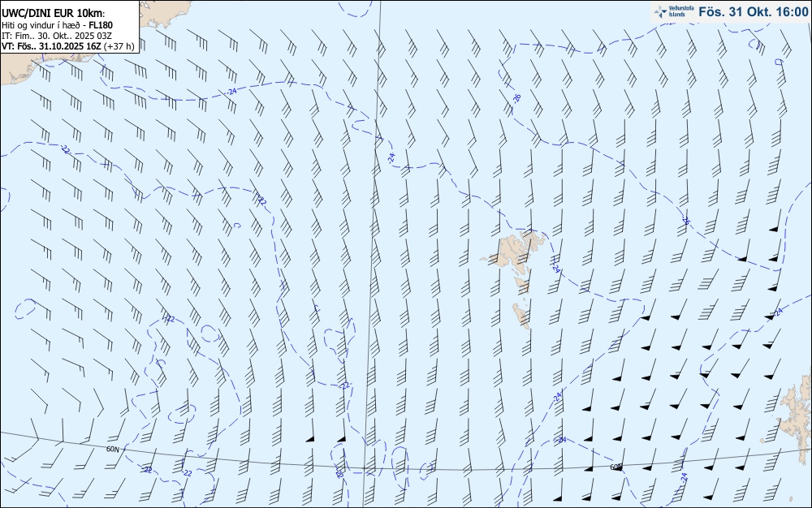Select the 'UWC/DINI EUR 10km' title text
The image size is (812, 508).
pyautogui.click(x=53, y=14)
